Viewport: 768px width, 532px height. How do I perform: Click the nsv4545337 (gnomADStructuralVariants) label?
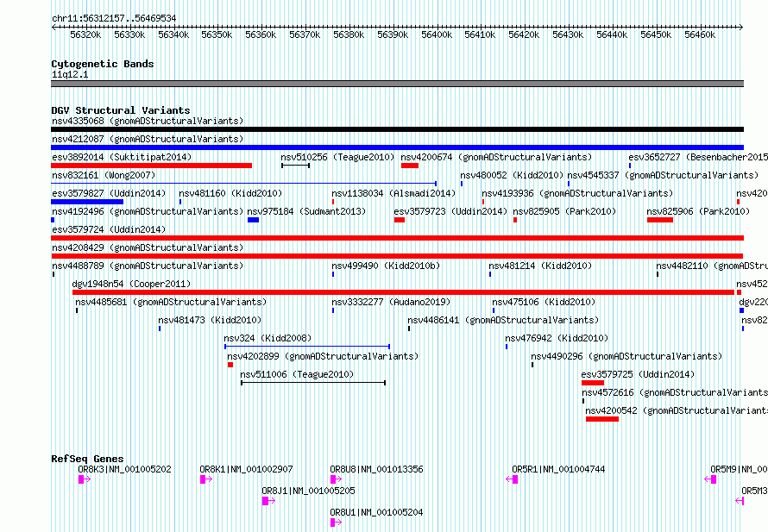(663, 175)
